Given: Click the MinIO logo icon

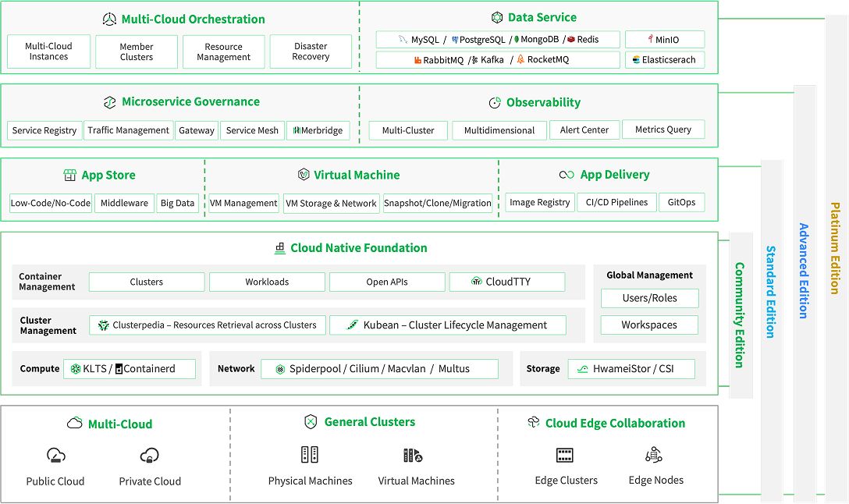Looking at the screenshot, I should (651, 39).
